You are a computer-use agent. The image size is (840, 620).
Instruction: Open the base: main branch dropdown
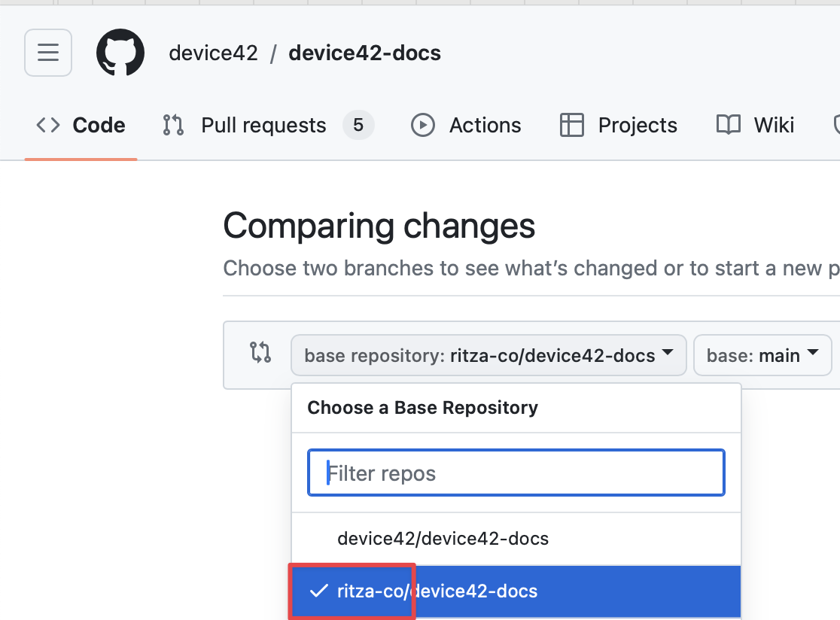760,355
